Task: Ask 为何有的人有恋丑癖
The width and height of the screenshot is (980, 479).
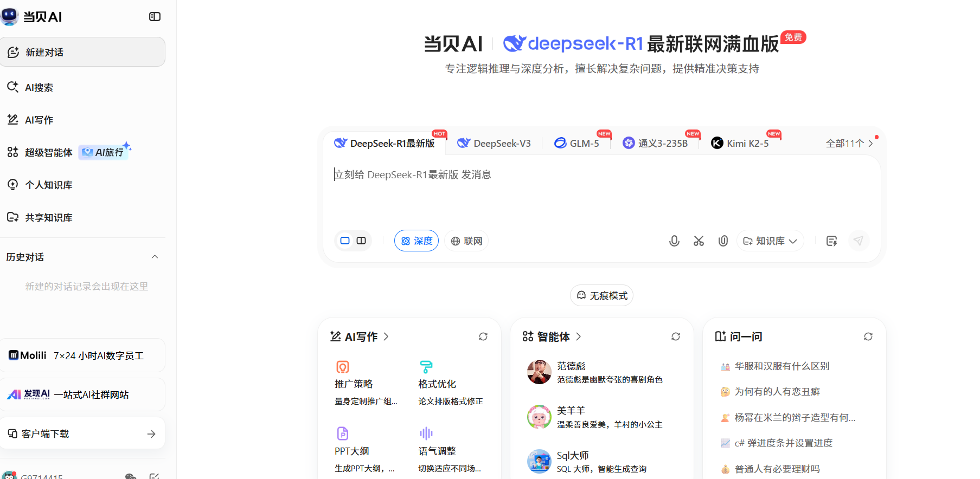Action: tap(777, 392)
